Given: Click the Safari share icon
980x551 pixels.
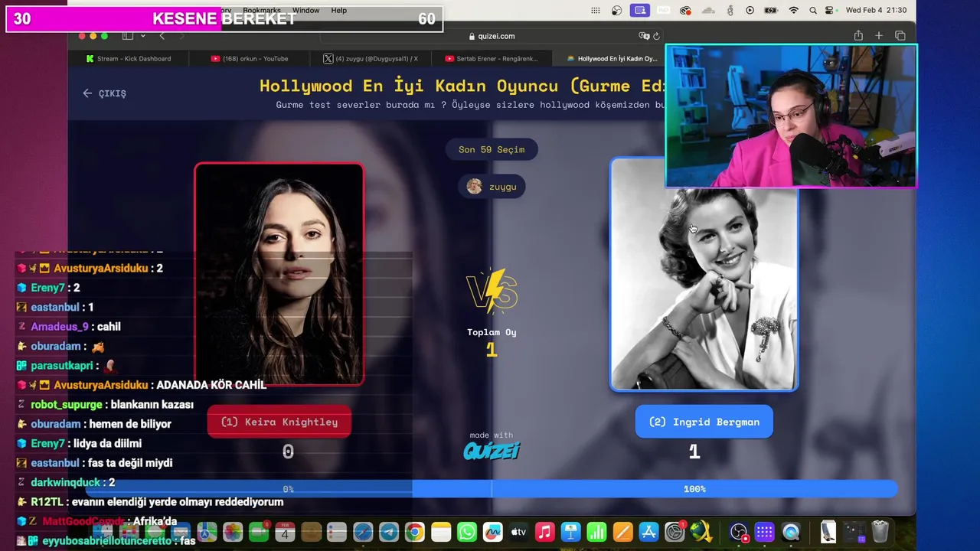Looking at the screenshot, I should (x=858, y=36).
